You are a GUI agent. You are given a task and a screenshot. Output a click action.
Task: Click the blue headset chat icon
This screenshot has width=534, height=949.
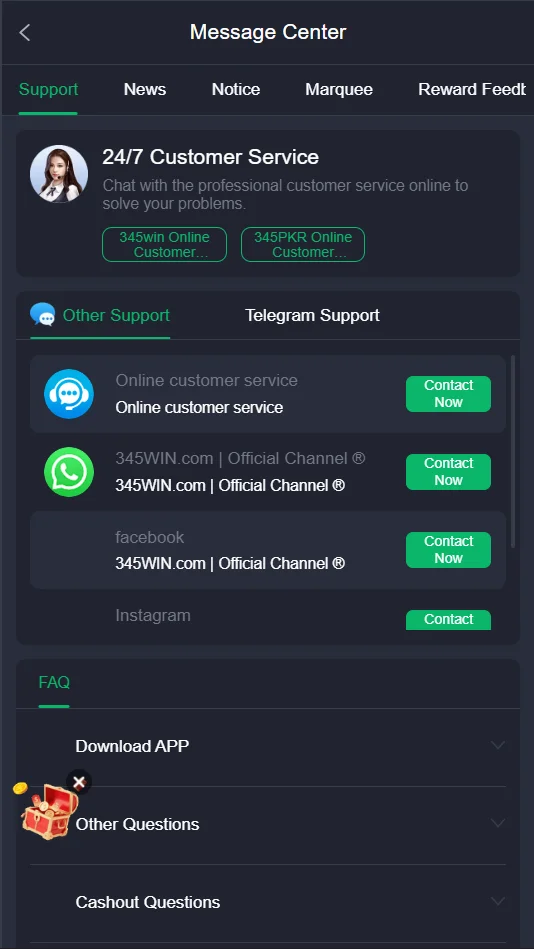pyautogui.click(x=69, y=394)
